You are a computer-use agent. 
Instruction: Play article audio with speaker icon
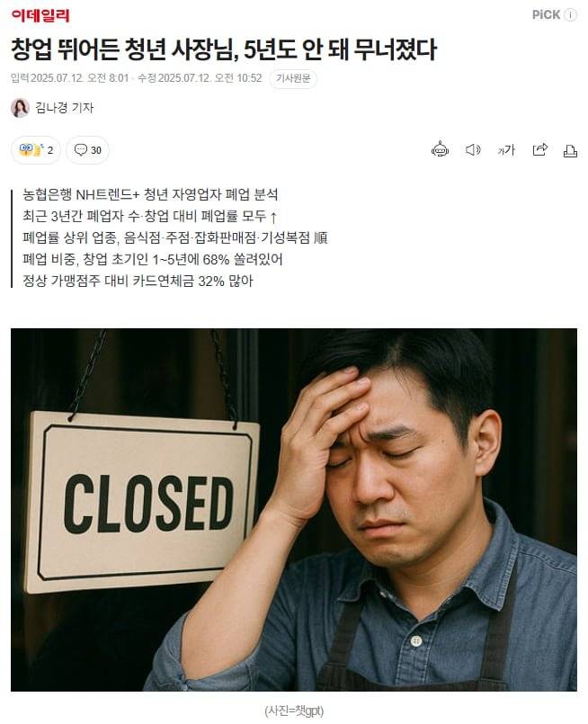click(x=473, y=149)
